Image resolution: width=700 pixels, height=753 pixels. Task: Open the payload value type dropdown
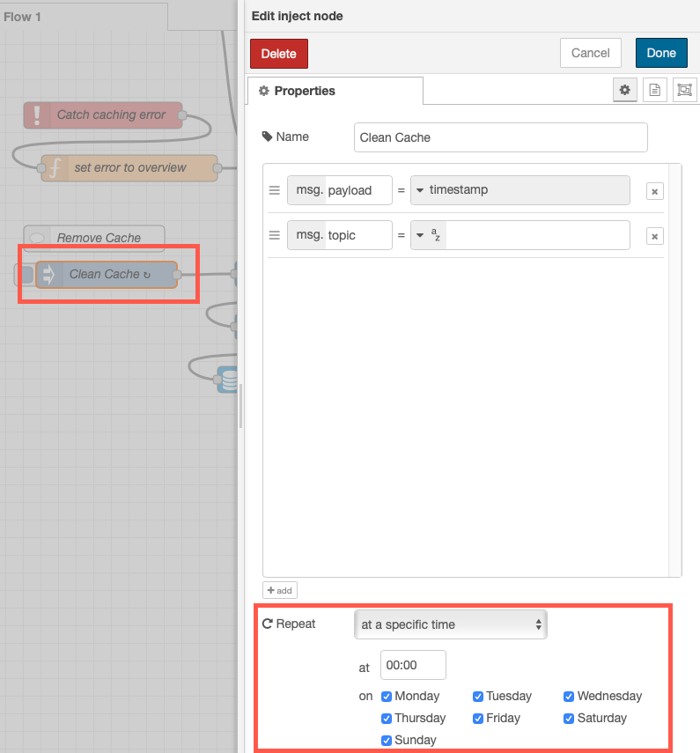pos(420,190)
